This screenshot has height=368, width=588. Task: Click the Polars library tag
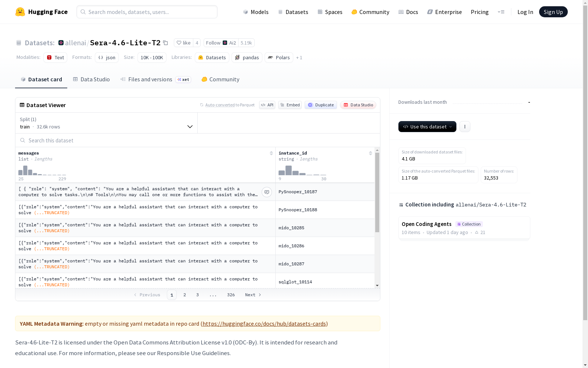point(279,57)
